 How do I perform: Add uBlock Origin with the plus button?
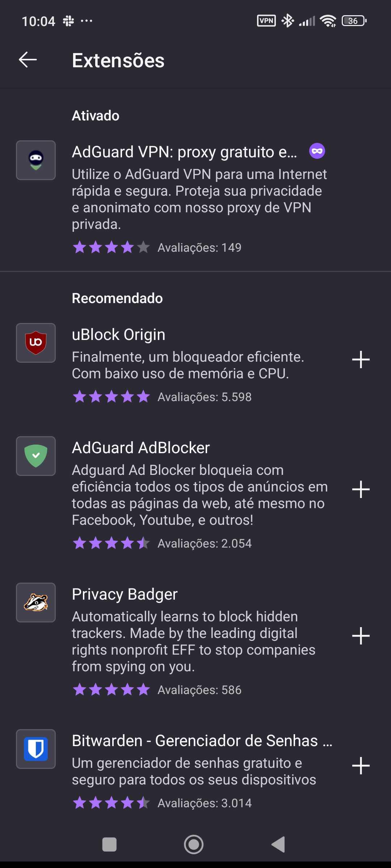pyautogui.click(x=361, y=359)
